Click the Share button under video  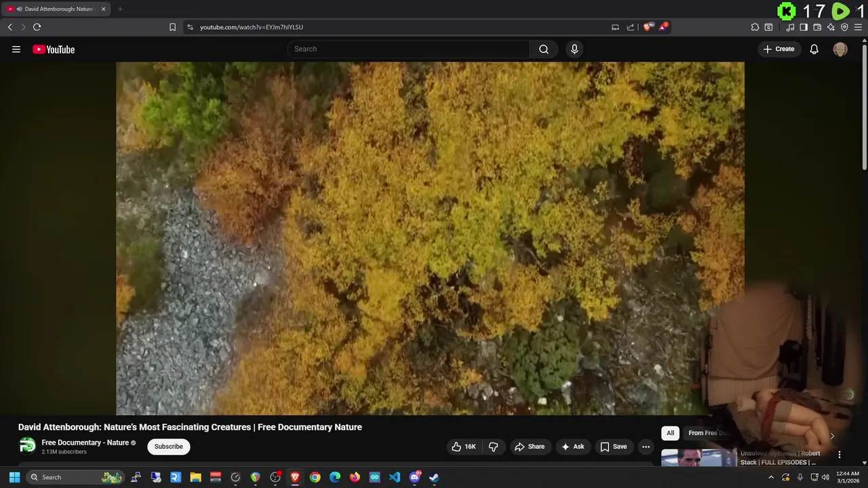[529, 447]
